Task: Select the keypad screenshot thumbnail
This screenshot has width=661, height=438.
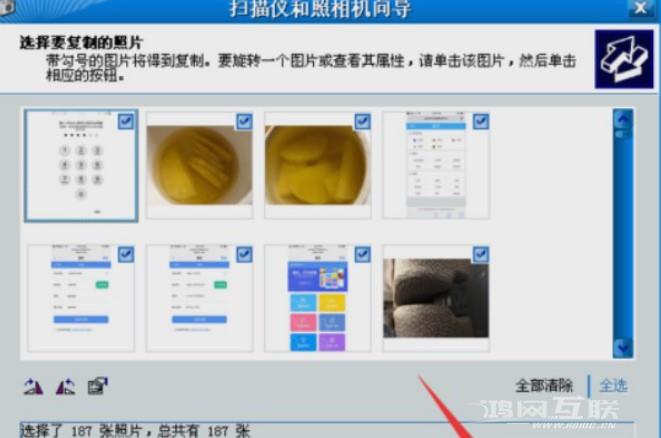Action: click(x=81, y=166)
